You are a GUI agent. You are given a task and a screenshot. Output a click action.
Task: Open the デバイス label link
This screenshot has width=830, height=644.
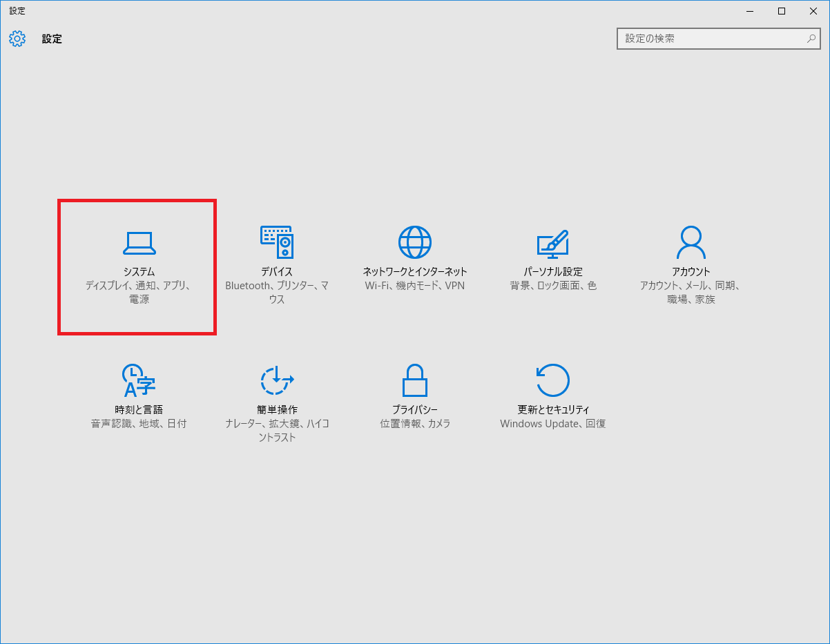click(276, 272)
